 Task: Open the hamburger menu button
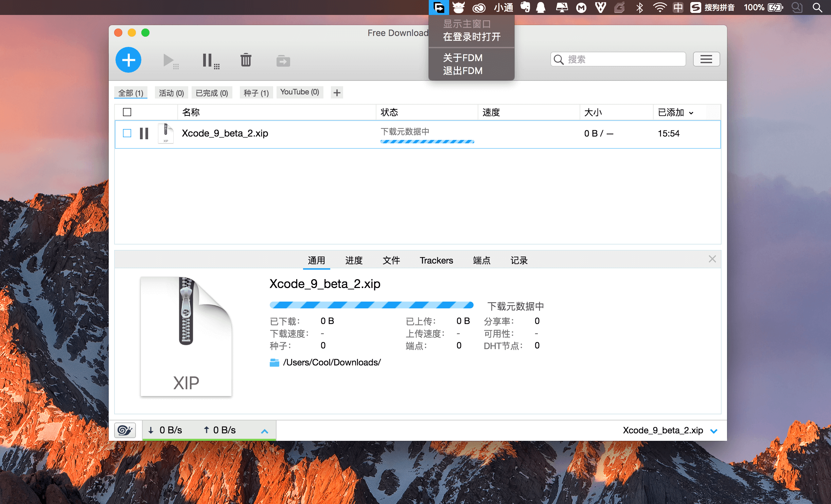pyautogui.click(x=706, y=59)
